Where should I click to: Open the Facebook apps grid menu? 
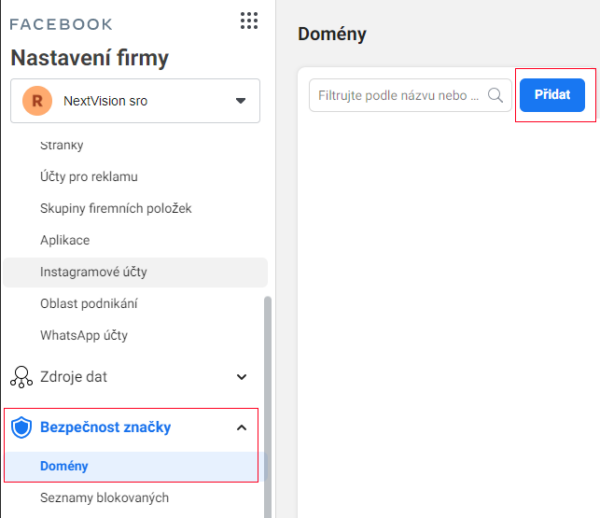tap(249, 21)
